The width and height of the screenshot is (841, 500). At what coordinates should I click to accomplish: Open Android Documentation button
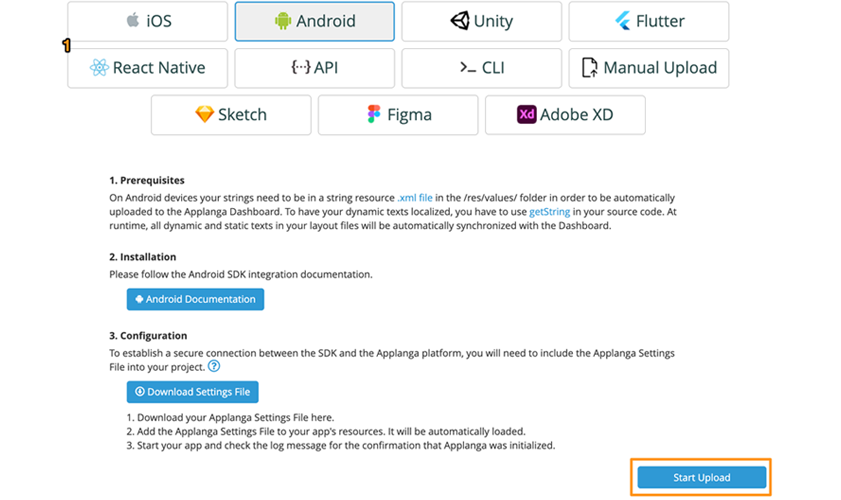195,299
